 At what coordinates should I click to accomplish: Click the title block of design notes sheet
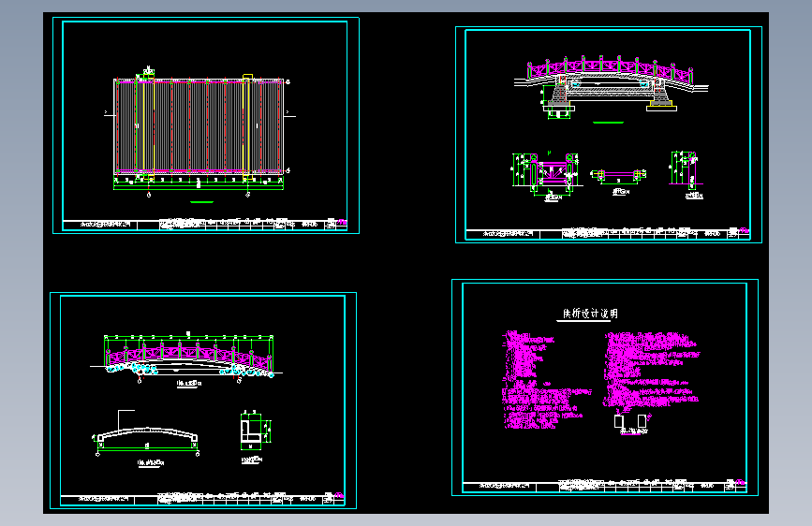604,486
